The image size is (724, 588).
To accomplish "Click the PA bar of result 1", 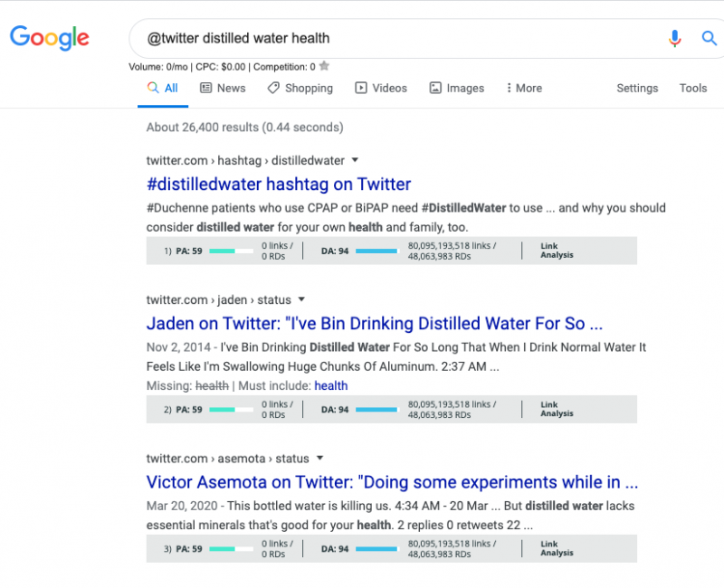I will pyautogui.click(x=232, y=251).
